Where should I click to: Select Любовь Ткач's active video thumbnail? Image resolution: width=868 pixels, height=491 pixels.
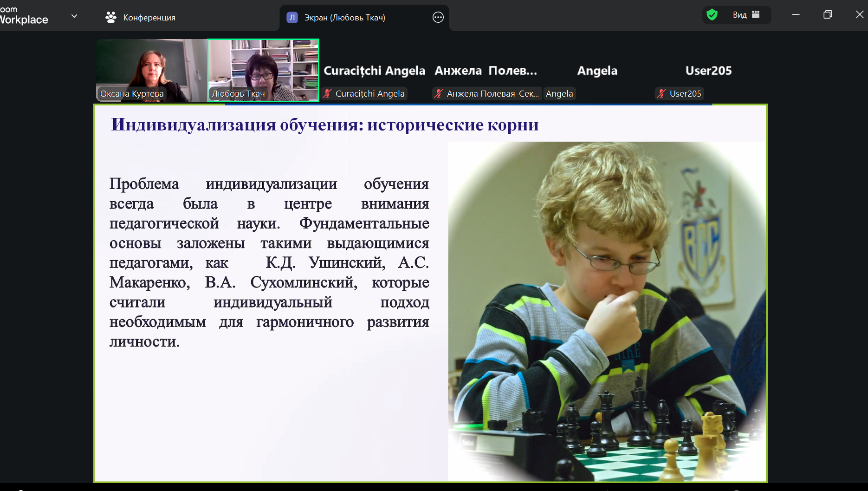coord(263,70)
